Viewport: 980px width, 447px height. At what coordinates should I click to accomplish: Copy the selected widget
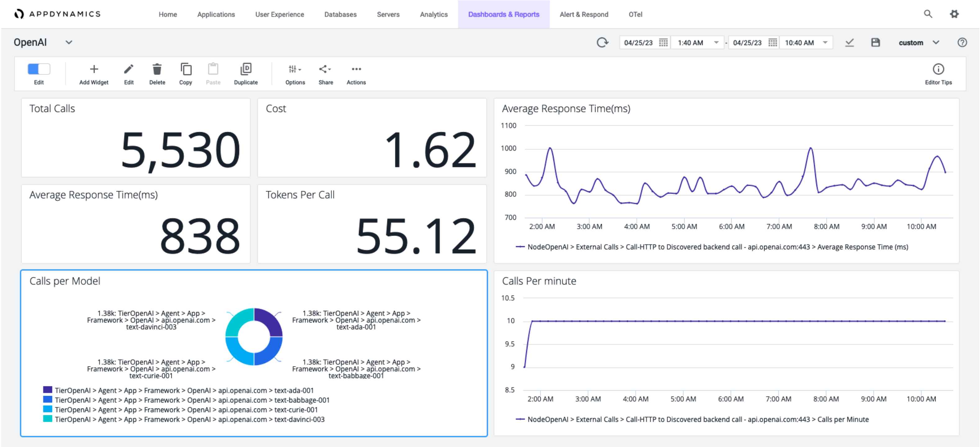point(186,69)
